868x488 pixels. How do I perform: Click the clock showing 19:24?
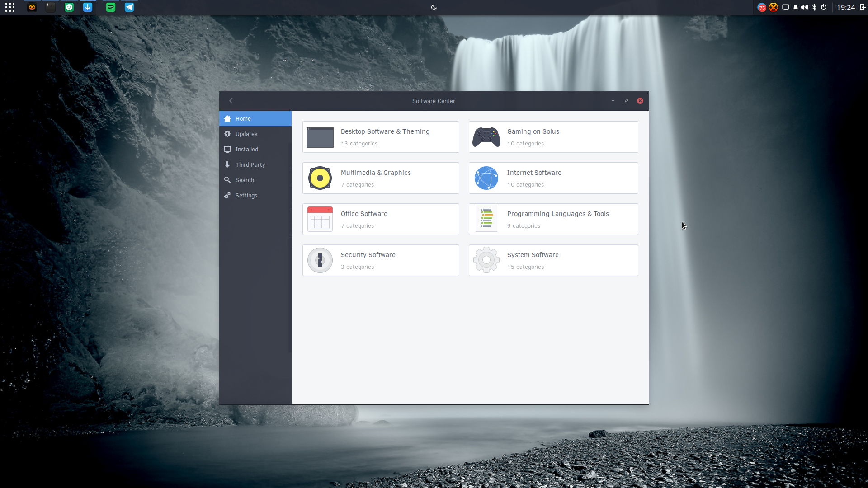click(846, 7)
